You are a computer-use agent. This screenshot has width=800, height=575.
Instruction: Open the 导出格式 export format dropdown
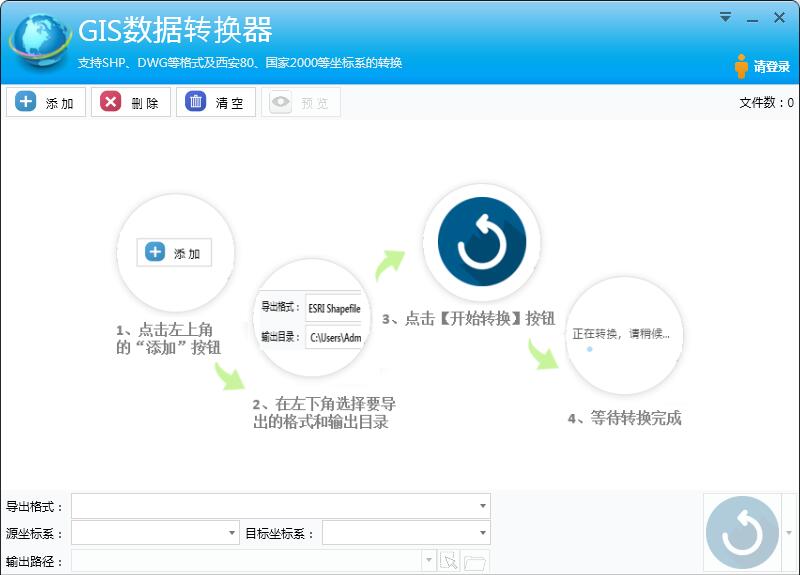[x=484, y=507]
